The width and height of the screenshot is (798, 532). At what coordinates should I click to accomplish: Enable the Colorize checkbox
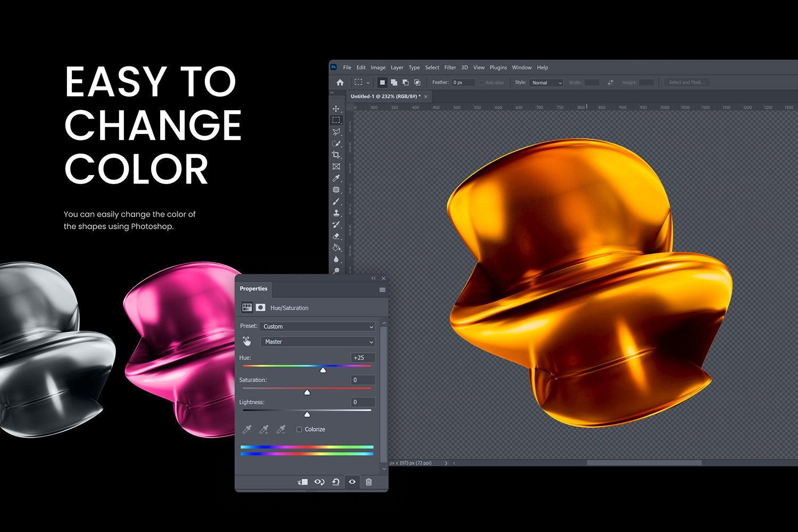point(299,429)
